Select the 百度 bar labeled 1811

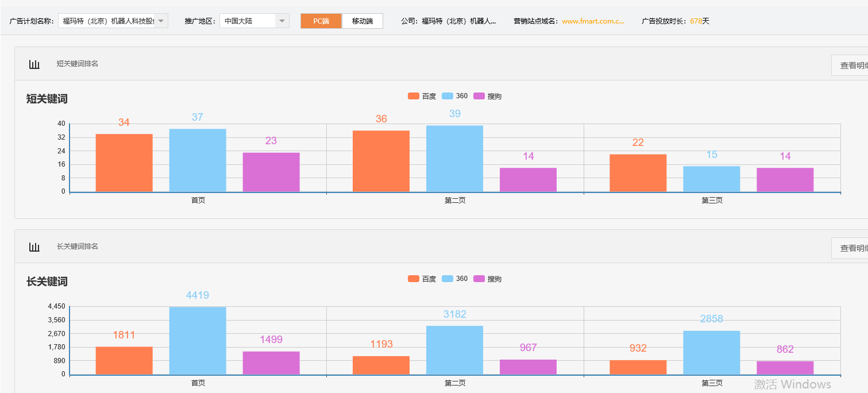(x=124, y=360)
